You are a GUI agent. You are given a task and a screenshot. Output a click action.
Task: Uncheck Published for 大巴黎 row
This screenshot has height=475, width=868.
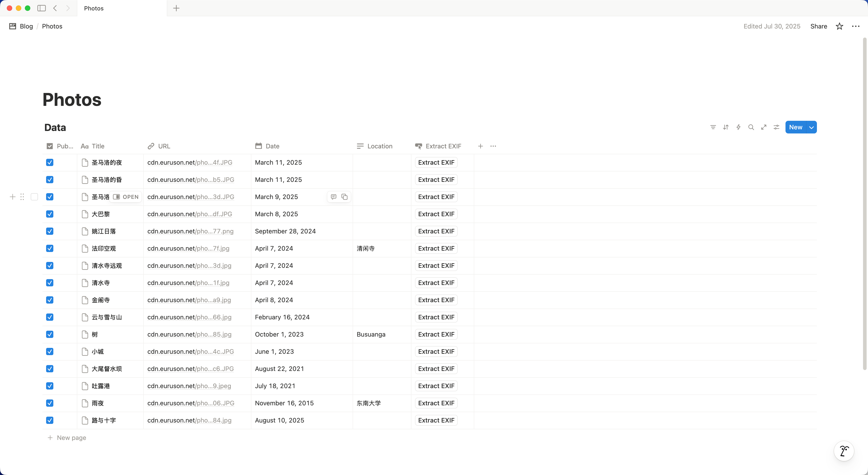(50, 214)
